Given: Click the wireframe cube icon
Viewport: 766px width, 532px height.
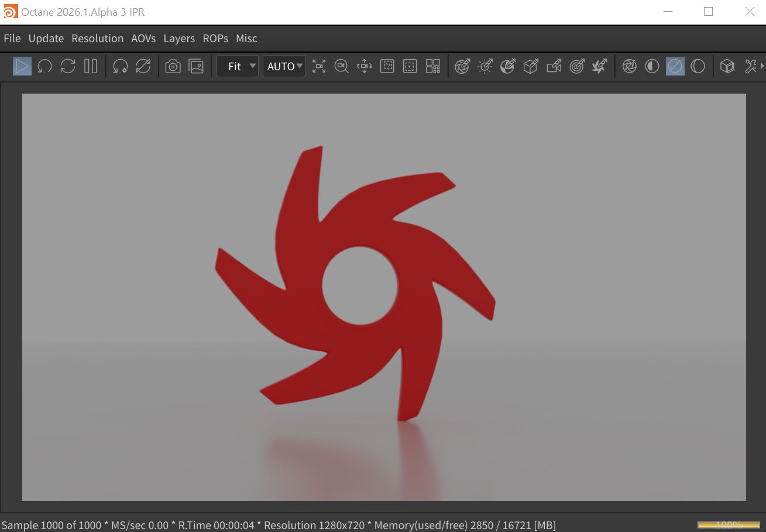Looking at the screenshot, I should pyautogui.click(x=727, y=66).
